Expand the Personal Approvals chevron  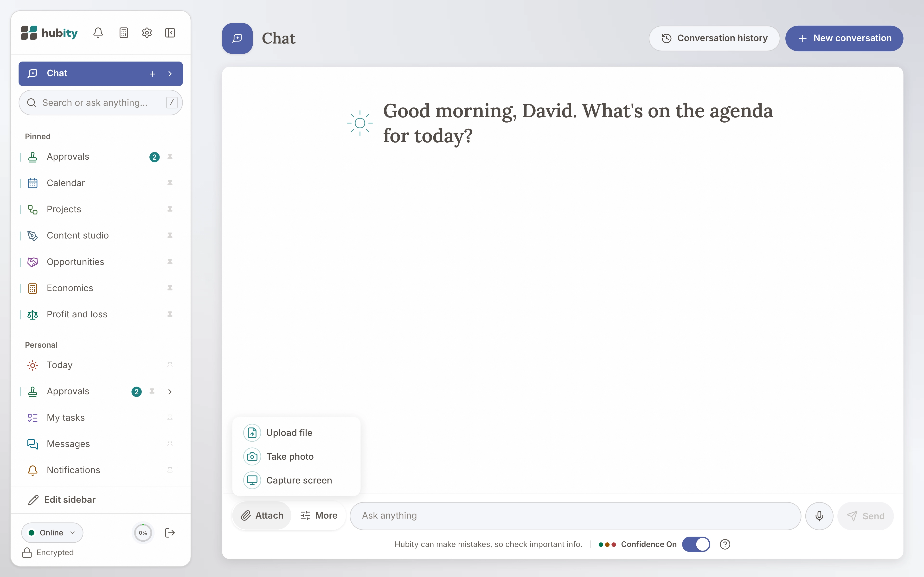click(x=170, y=392)
